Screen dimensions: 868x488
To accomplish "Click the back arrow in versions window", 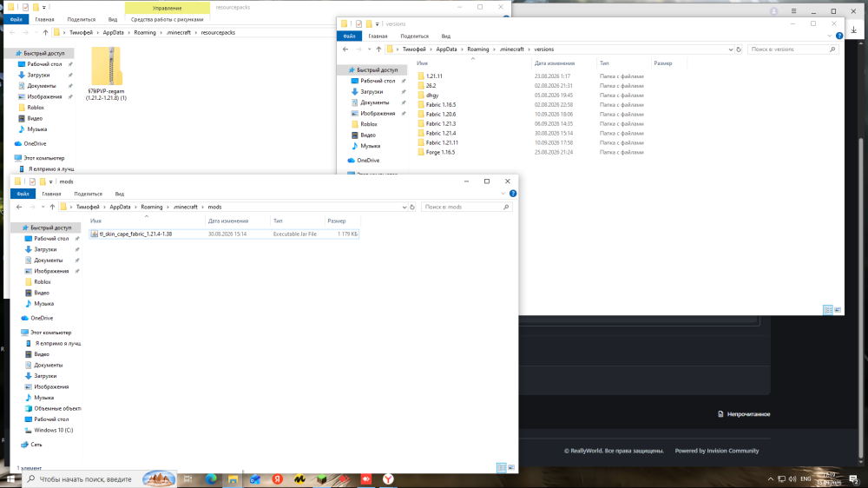I will coord(345,49).
